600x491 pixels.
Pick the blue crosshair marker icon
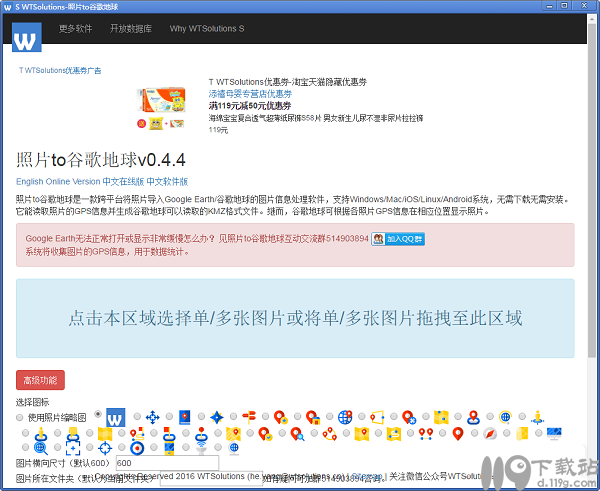pyautogui.click(x=105, y=448)
